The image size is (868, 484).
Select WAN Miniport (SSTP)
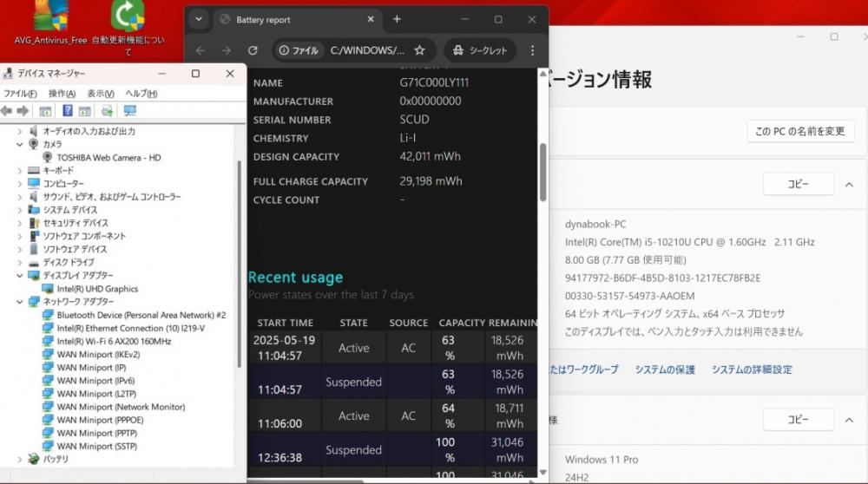click(x=97, y=447)
